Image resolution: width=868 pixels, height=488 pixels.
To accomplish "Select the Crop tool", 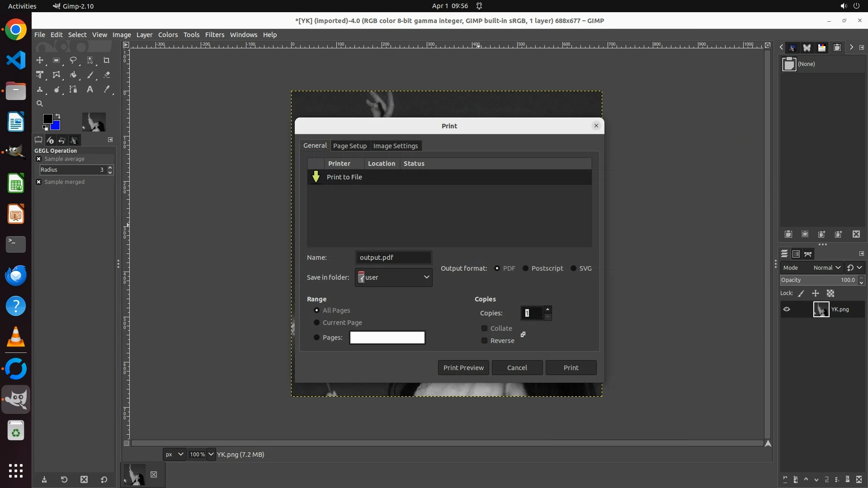I will point(107,60).
